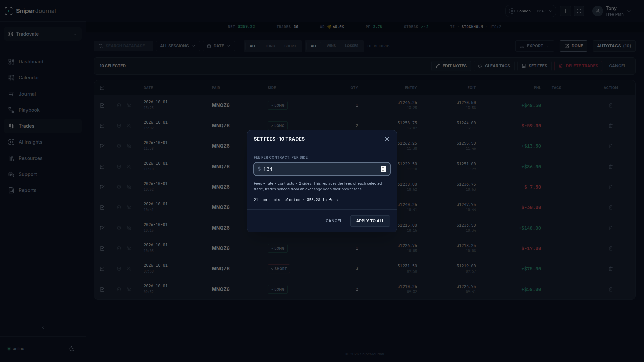
Task: Click hidden-eye icon on 09:50 trade row
Action: pyautogui.click(x=129, y=269)
